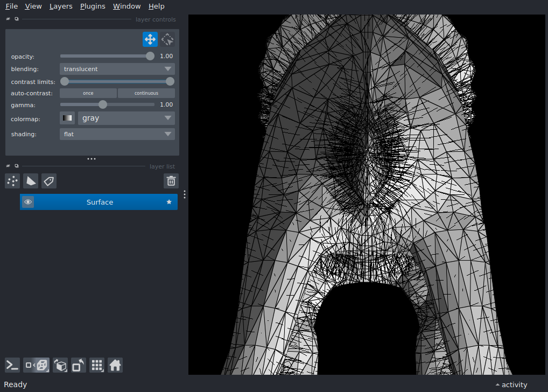Run auto-contrast once
Image resolution: width=548 pixels, height=392 pixels.
(x=88, y=93)
